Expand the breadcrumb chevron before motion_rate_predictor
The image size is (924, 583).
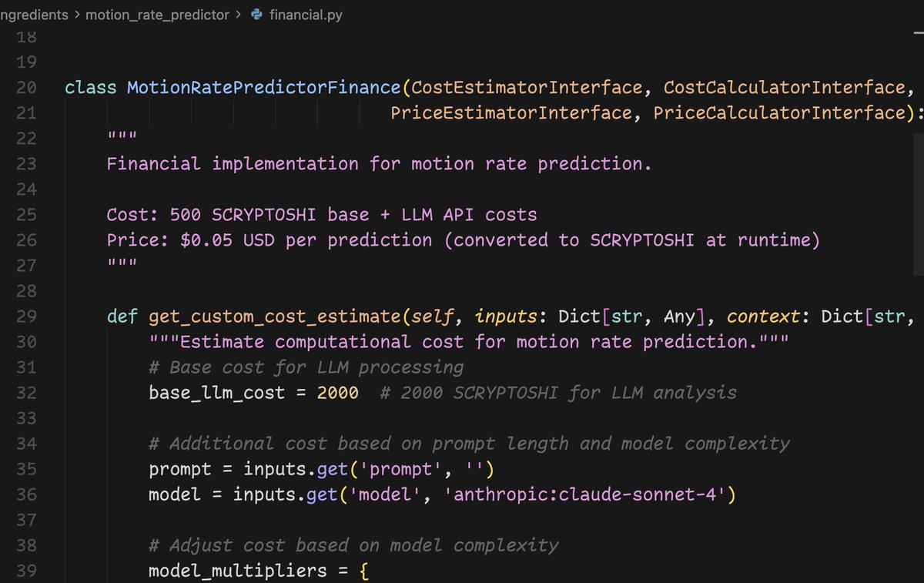76,15
